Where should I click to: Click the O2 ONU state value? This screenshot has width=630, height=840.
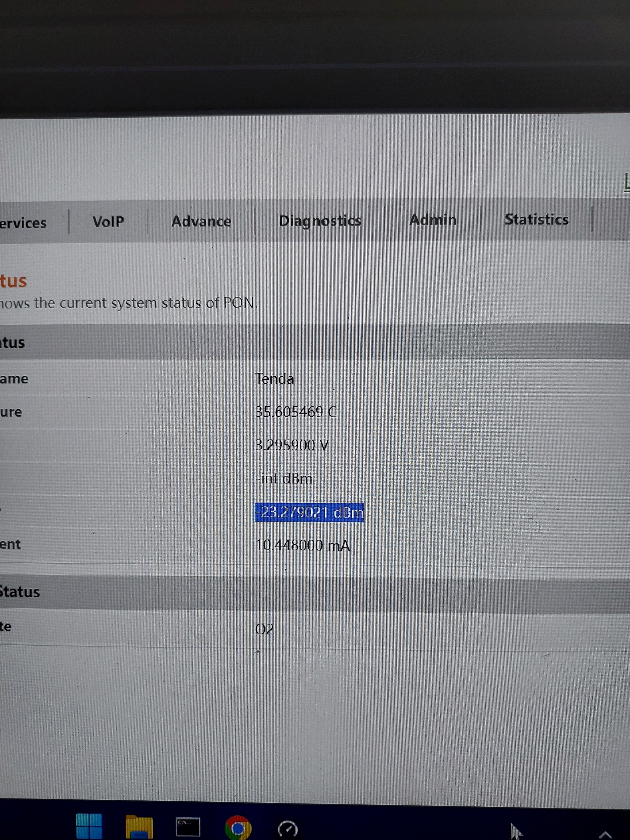tap(264, 629)
